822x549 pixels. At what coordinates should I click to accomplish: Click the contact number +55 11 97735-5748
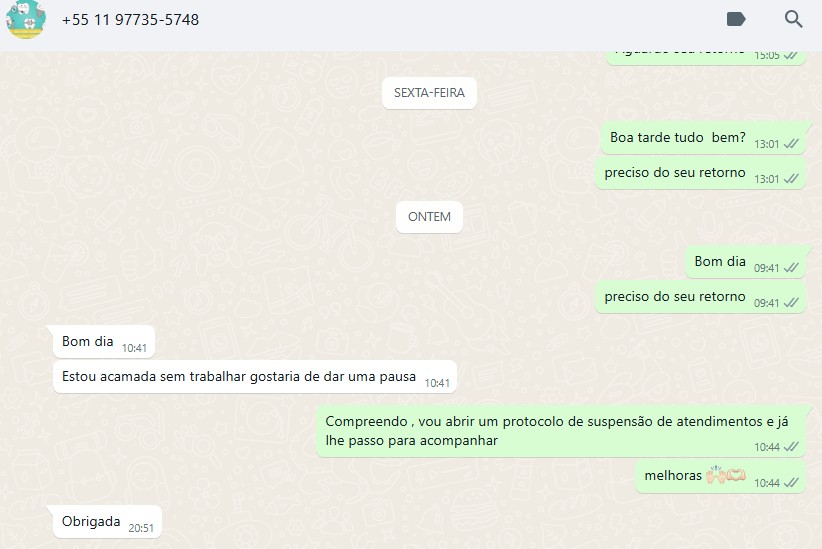tap(131, 20)
